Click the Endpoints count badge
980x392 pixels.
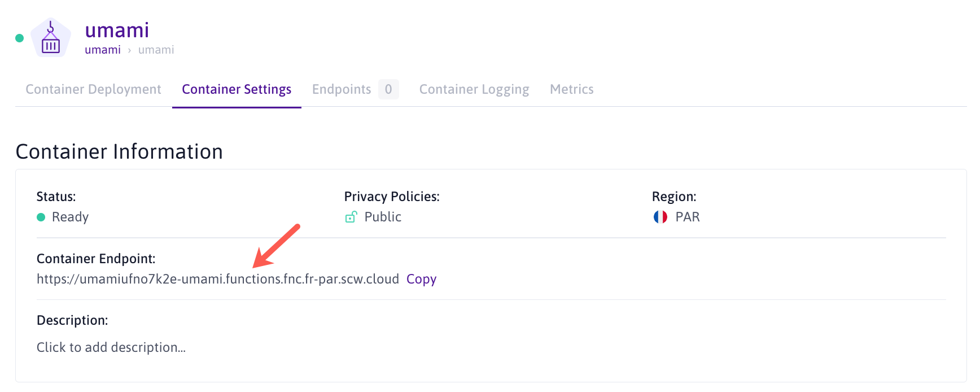[388, 89]
